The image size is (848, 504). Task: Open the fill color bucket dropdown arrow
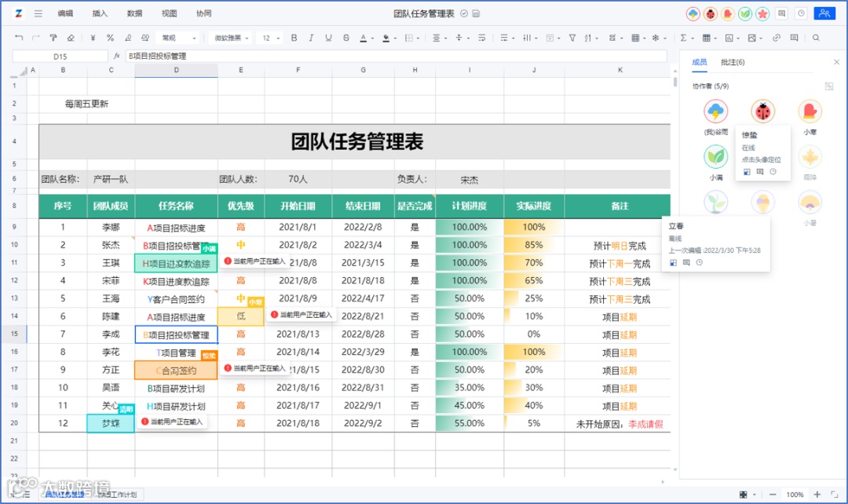(395, 38)
